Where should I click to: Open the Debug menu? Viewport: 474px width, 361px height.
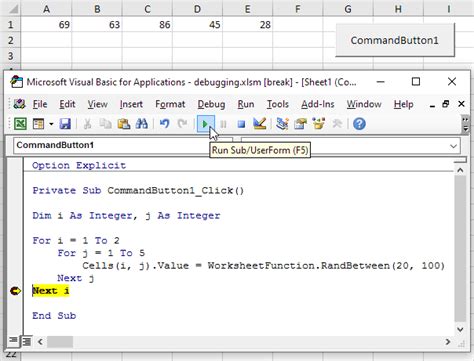tap(211, 104)
